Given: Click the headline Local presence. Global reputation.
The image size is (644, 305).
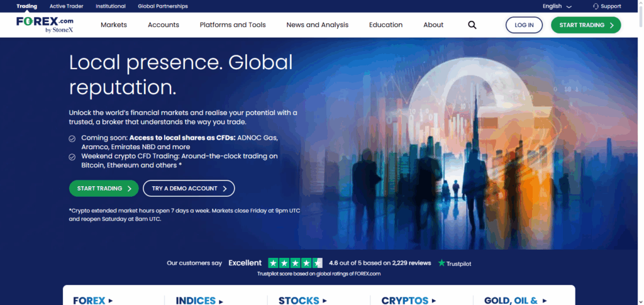Looking at the screenshot, I should coord(181,75).
